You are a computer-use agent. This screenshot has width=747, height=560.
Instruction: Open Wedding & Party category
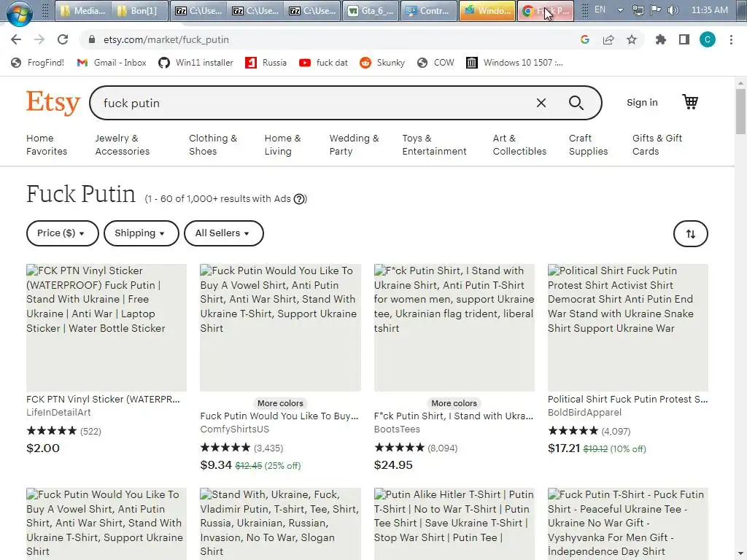354,145
